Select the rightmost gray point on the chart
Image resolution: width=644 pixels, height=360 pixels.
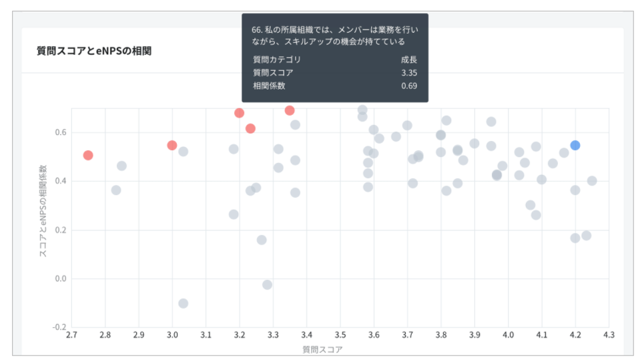tap(591, 181)
